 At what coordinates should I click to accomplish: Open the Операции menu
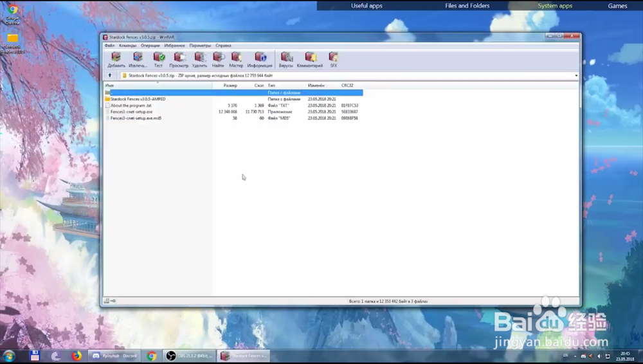tap(150, 46)
